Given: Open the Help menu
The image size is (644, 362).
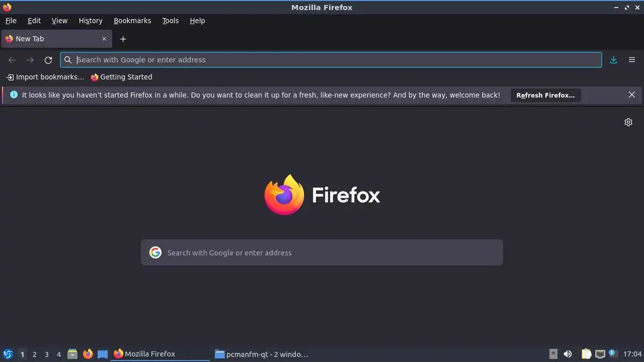Looking at the screenshot, I should point(197,21).
